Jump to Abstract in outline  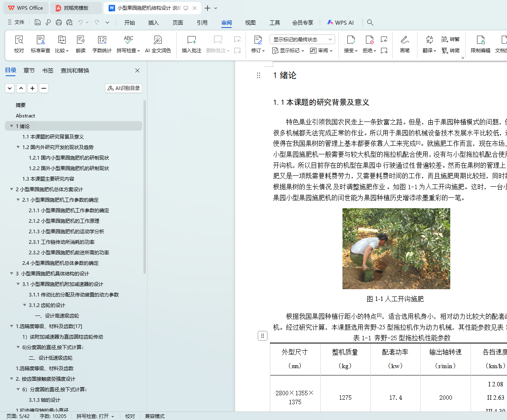click(x=26, y=115)
